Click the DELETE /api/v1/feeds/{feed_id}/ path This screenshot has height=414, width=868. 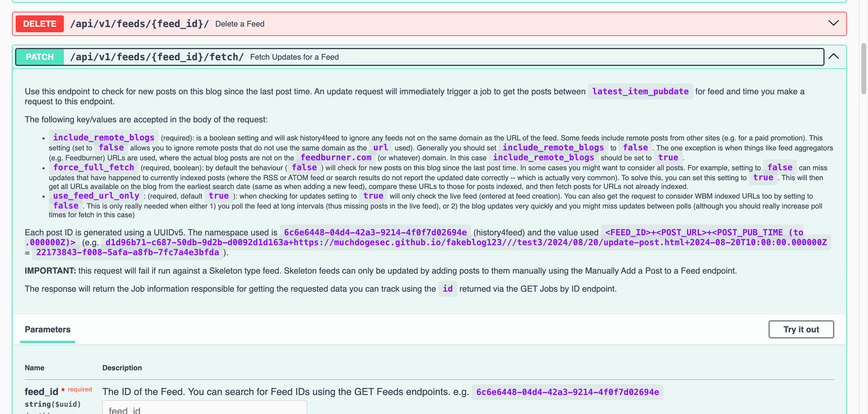tap(139, 24)
